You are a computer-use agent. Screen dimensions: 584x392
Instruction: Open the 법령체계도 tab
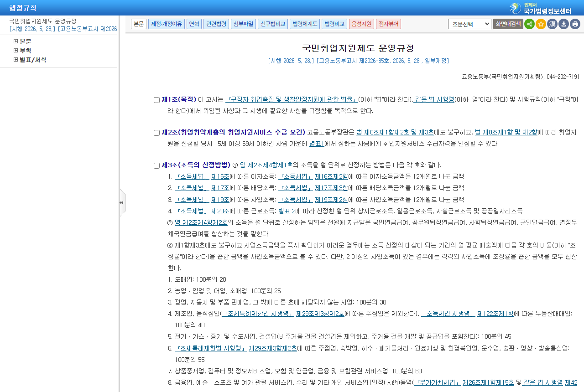pos(305,24)
